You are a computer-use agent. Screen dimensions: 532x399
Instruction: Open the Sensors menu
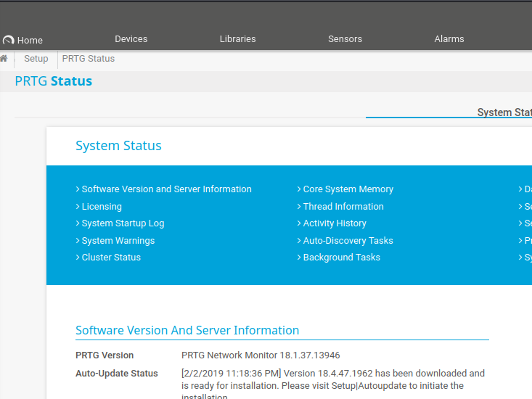click(345, 39)
